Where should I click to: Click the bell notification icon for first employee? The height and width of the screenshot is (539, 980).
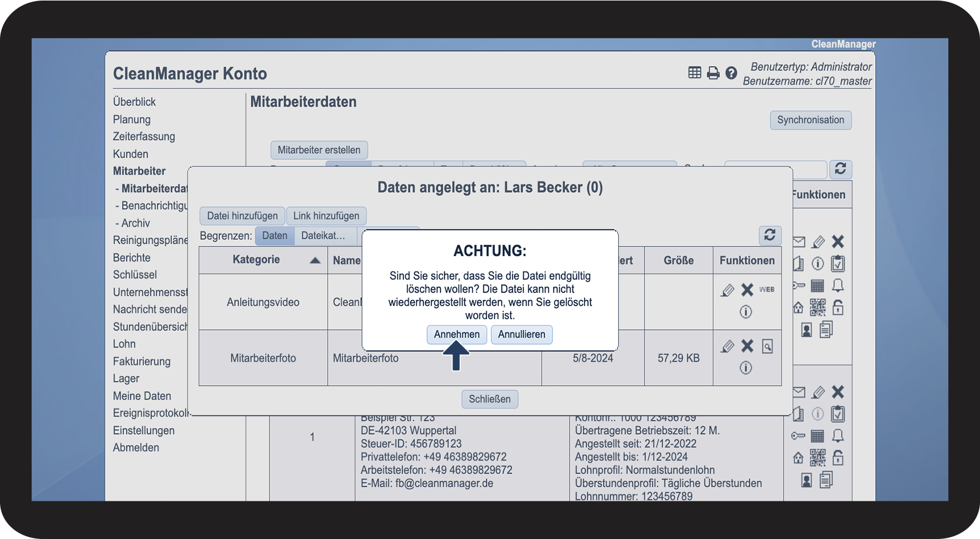click(838, 285)
